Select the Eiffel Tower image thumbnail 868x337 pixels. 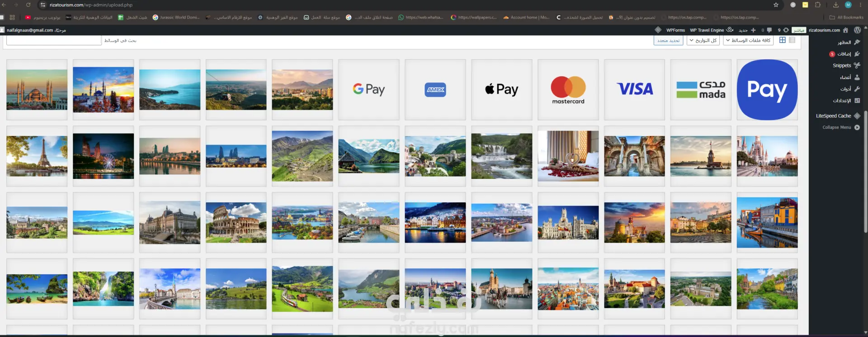37,156
